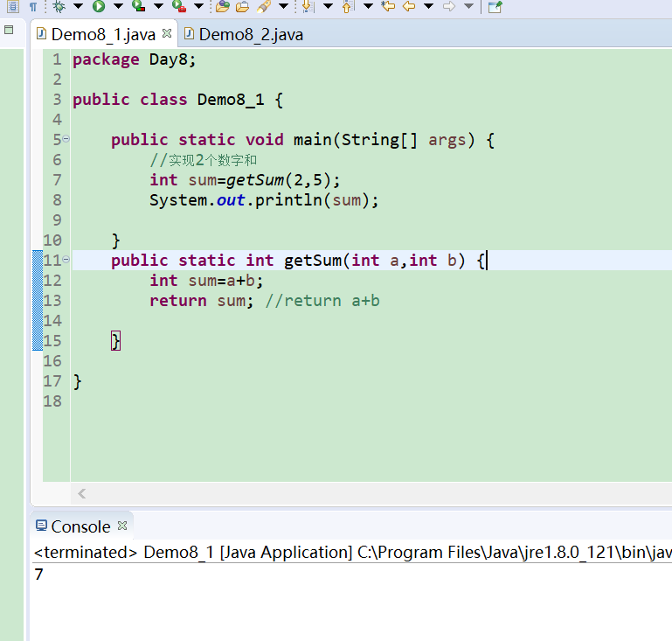Click the 'package' keyword on line 1
The height and width of the screenshot is (641, 672).
click(x=106, y=59)
